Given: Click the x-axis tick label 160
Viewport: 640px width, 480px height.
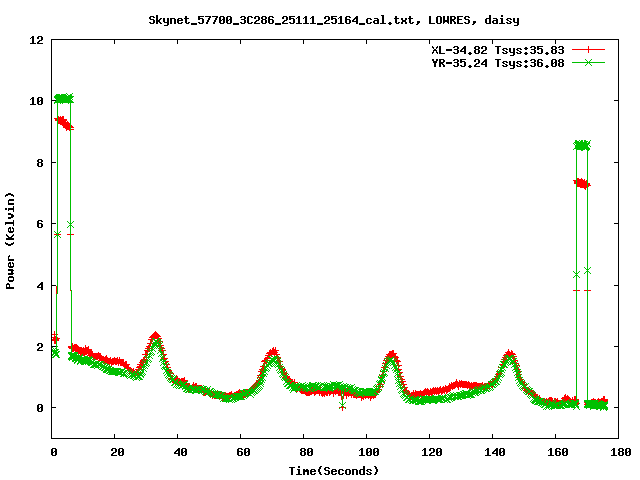Looking at the screenshot, I should (558, 452).
